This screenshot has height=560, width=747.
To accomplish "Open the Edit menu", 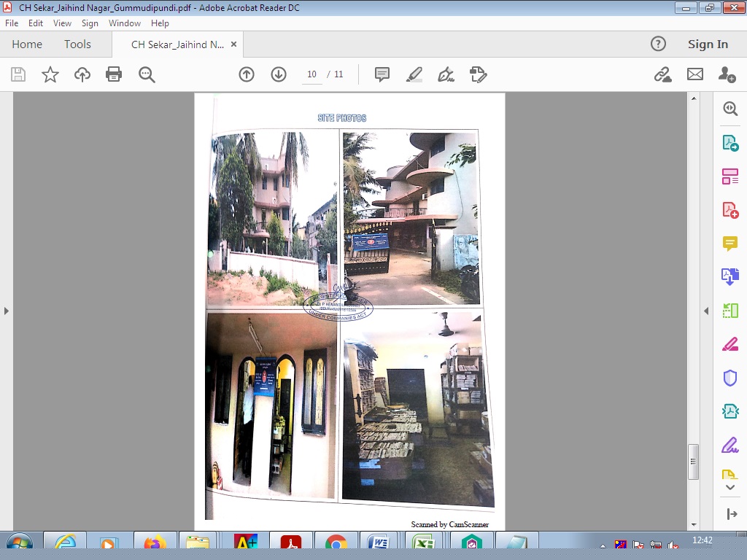I will click(x=35, y=23).
